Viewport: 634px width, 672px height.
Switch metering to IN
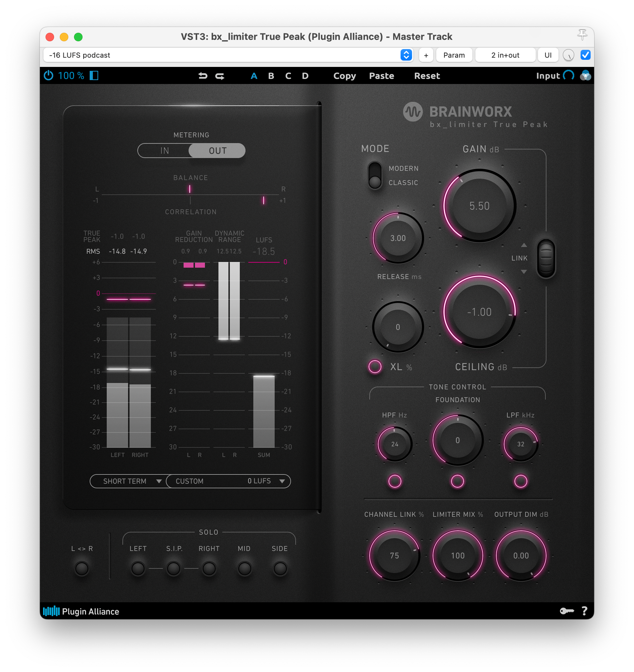164,151
